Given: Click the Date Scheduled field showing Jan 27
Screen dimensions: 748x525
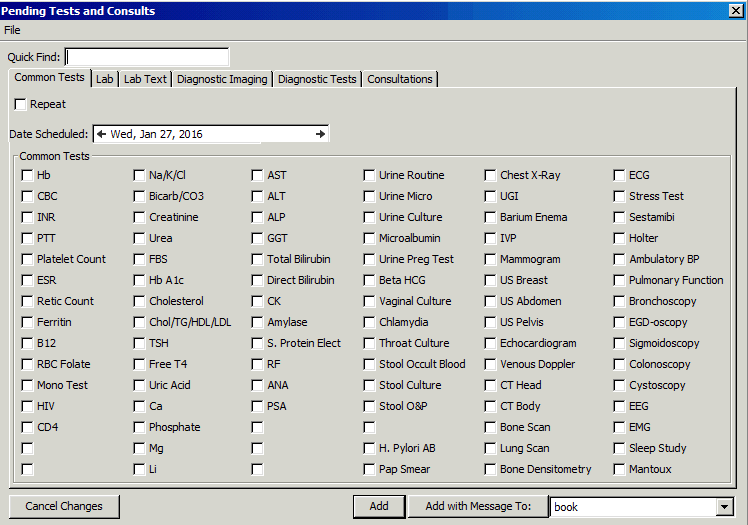Looking at the screenshot, I should click(211, 134).
